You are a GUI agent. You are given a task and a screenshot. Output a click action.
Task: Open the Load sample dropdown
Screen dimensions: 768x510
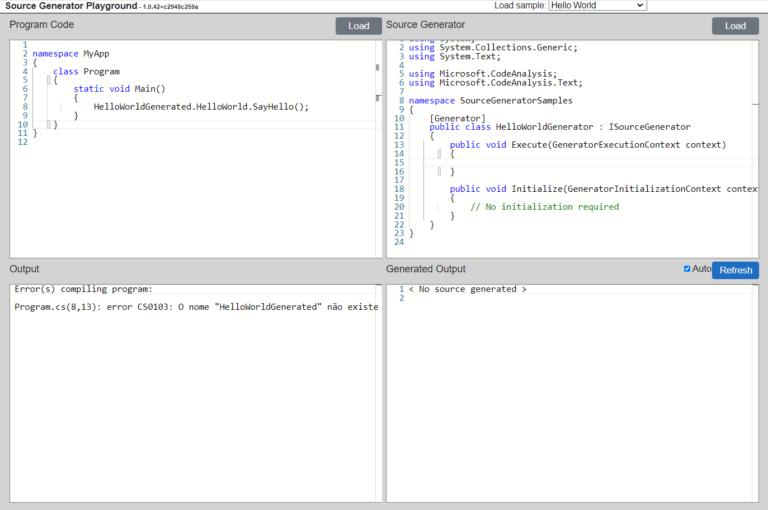pos(597,5)
